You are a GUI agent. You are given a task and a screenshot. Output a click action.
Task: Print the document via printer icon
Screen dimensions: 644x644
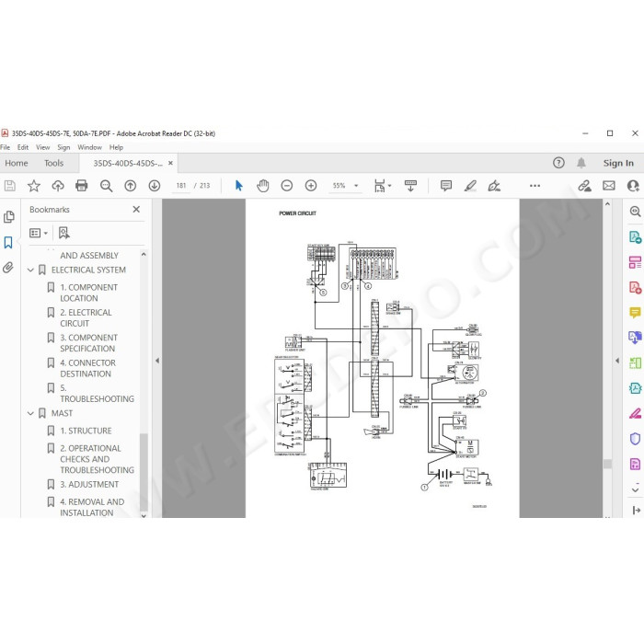82,186
